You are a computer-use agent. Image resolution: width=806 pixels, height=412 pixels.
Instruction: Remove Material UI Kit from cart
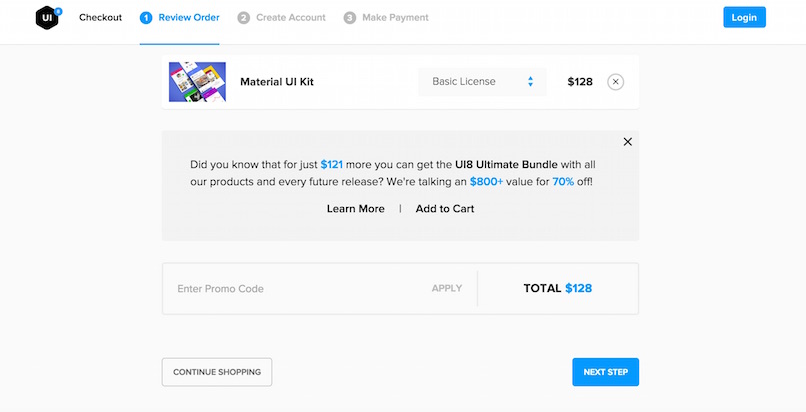615,82
